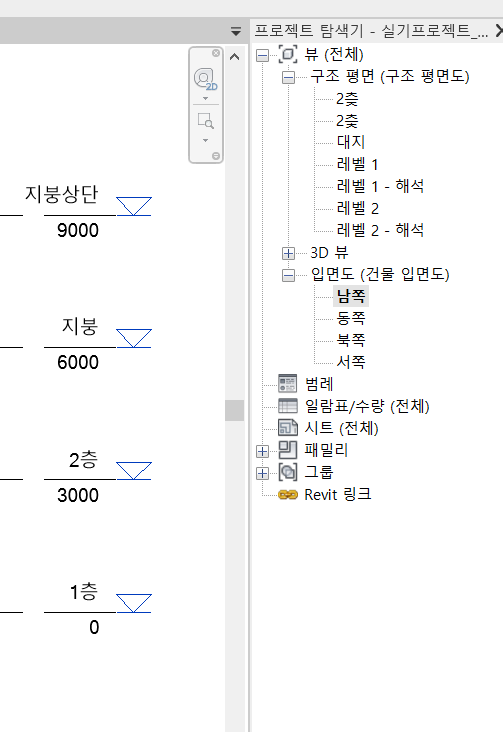
Task: Expand the 3D 뷰 node
Action: point(289,253)
